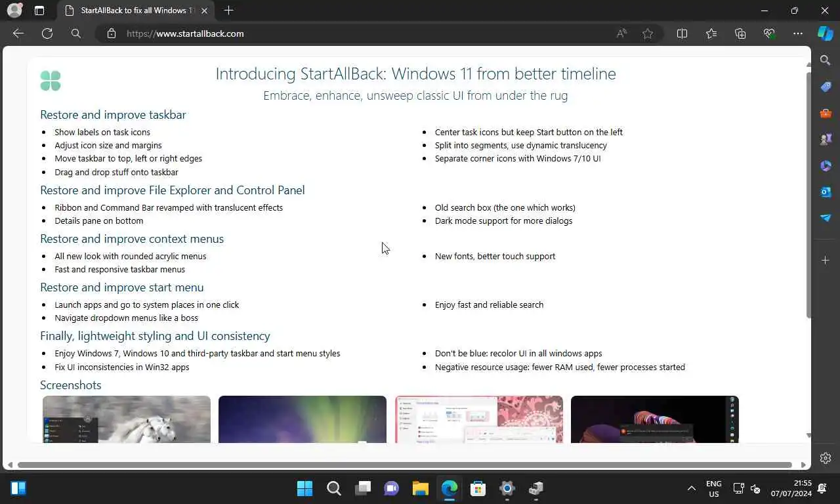Screen dimensions: 840x504
Task: Open the Favorites list icon
Action: tap(711, 33)
